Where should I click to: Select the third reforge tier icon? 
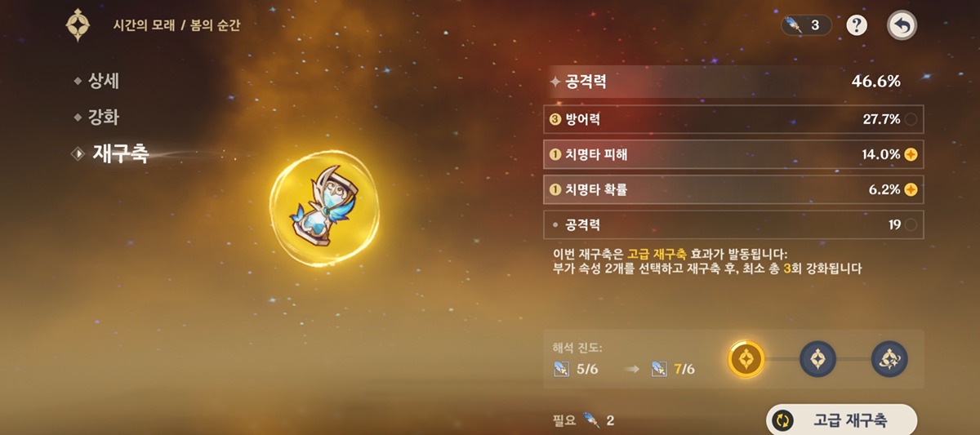889,358
